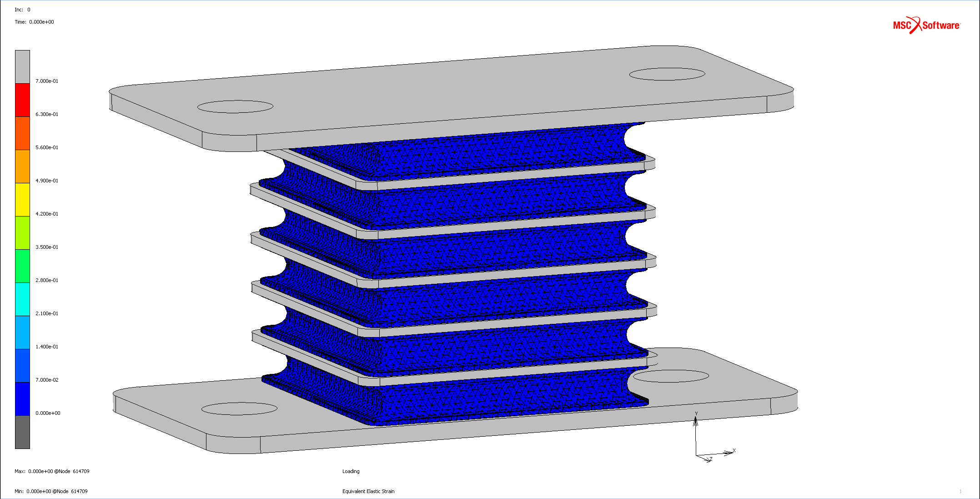The image size is (980, 499).
Task: Click the Time: 0.000e+00 label
Action: [x=34, y=22]
